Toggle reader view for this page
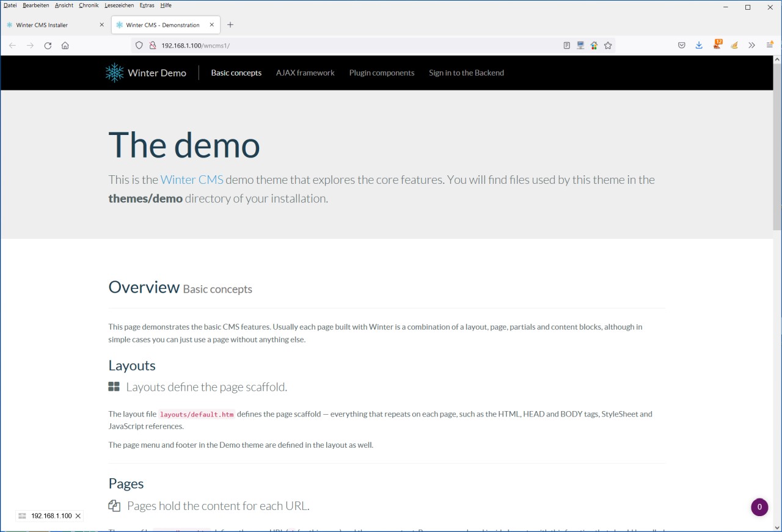 566,45
